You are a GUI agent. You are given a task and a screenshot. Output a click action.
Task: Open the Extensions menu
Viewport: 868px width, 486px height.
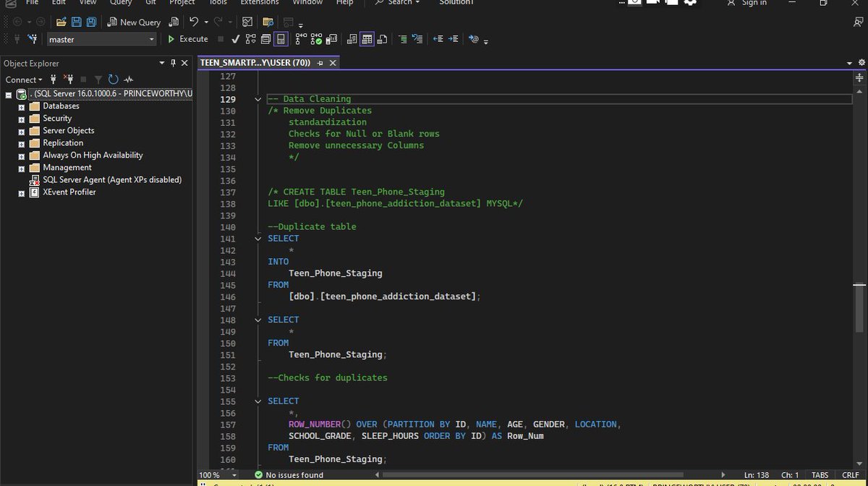pyautogui.click(x=259, y=3)
